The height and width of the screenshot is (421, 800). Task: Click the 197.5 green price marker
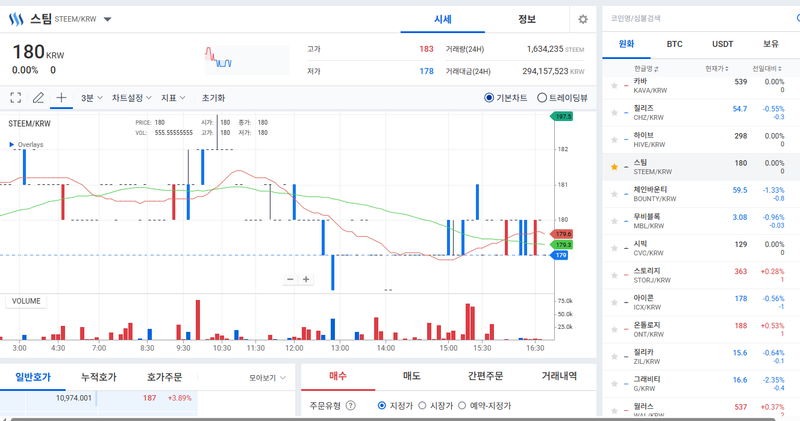562,117
